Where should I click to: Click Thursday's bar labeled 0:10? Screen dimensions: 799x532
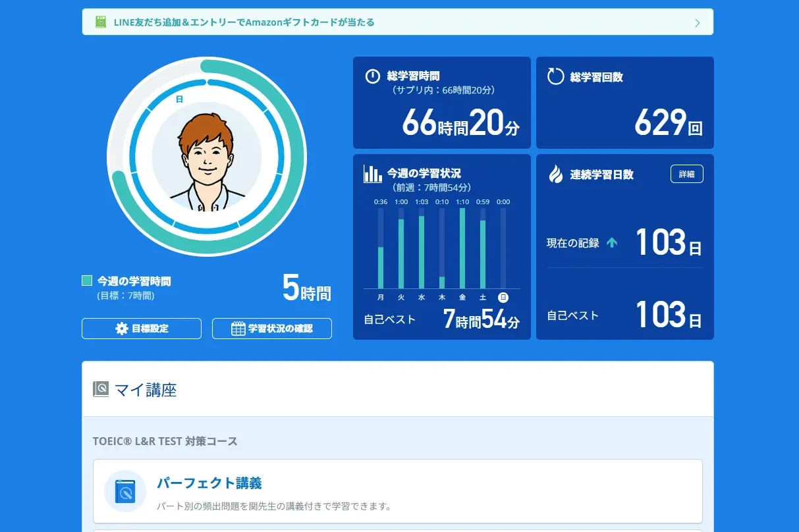tap(442, 248)
